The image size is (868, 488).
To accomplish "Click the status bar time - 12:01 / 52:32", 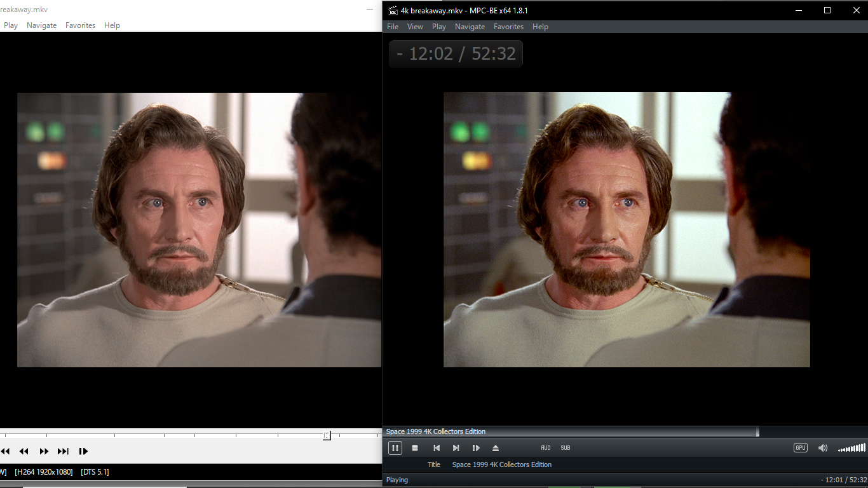I will tap(843, 480).
